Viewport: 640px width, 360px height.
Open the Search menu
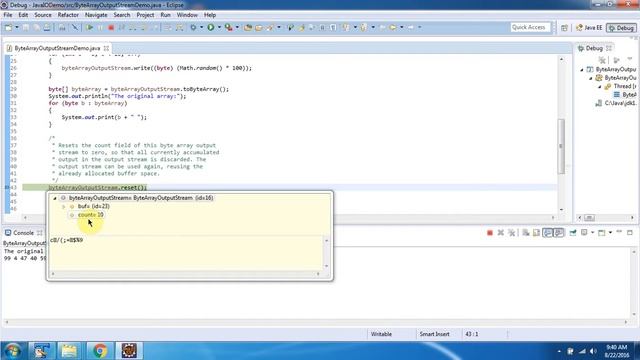122,15
